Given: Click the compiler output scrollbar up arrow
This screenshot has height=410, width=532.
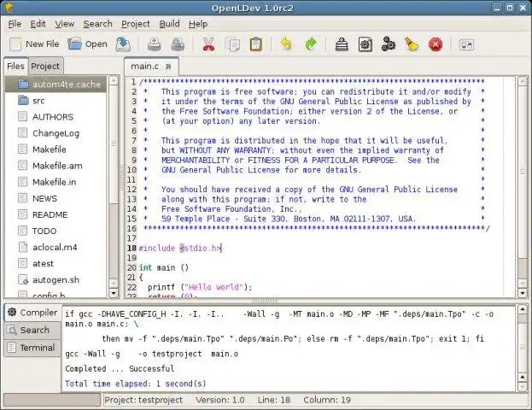Looking at the screenshot, I should pyautogui.click(x=523, y=309).
